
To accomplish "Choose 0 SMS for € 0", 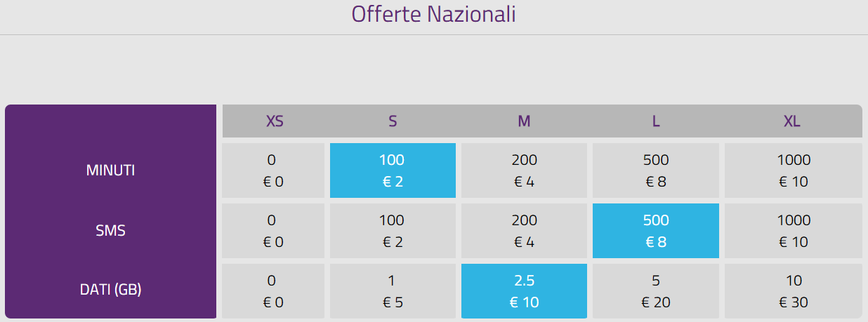I will coord(273,231).
